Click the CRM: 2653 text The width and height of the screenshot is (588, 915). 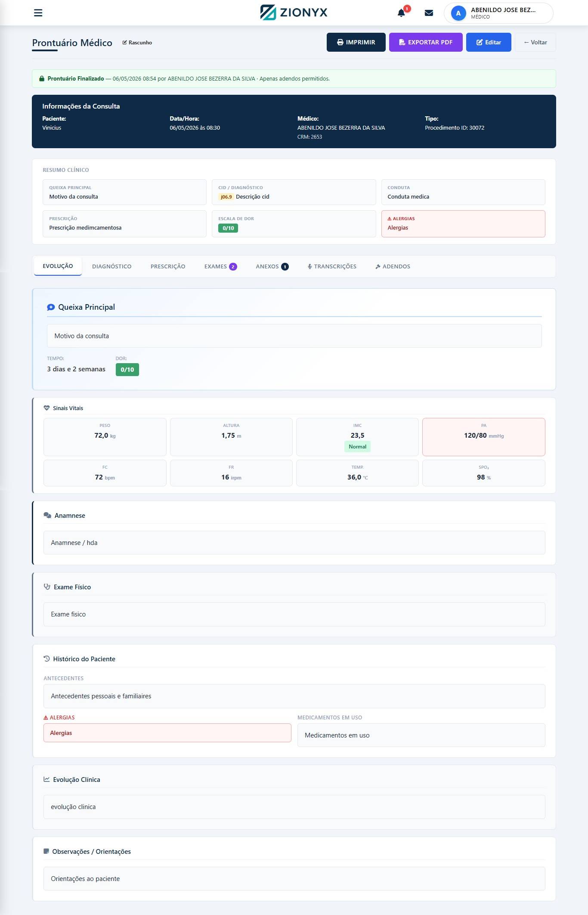point(309,137)
